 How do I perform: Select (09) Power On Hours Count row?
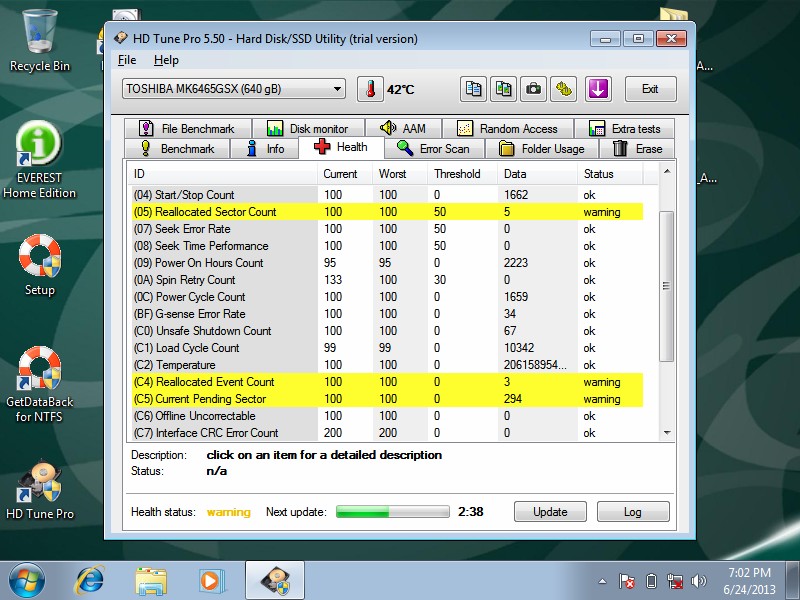tap(388, 263)
